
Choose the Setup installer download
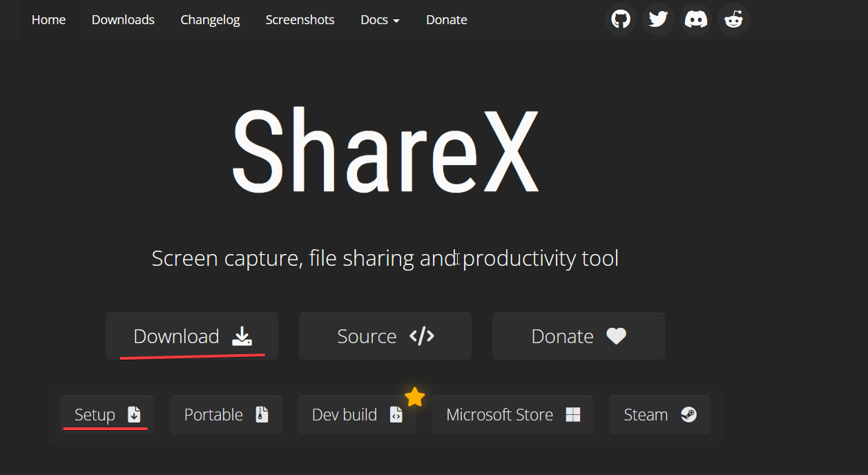(x=107, y=415)
